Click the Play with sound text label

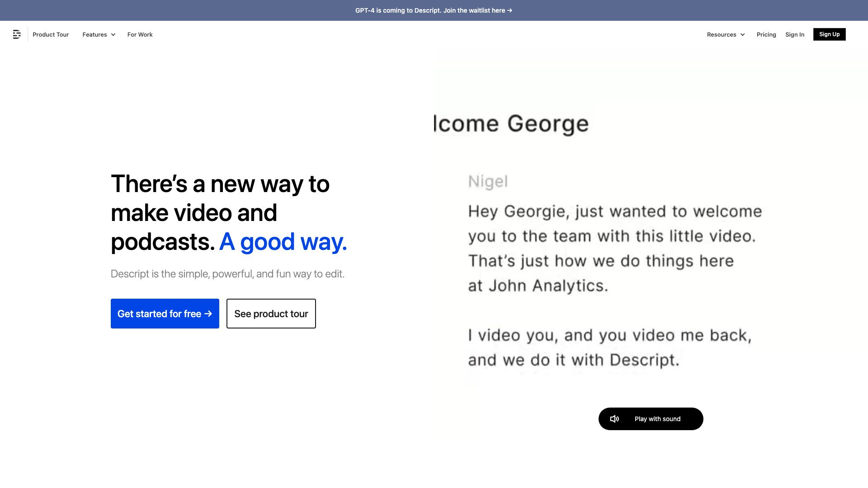[657, 419]
